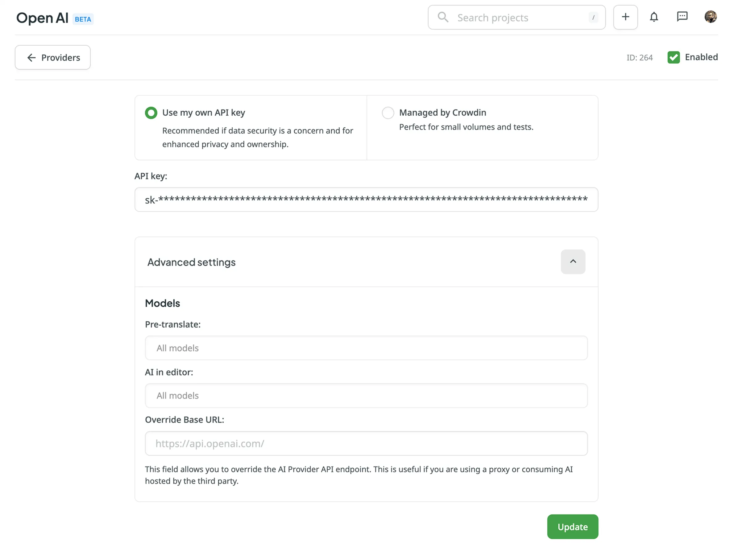The height and width of the screenshot is (560, 733).
Task: Click the Override Base URL field
Action: [366, 444]
